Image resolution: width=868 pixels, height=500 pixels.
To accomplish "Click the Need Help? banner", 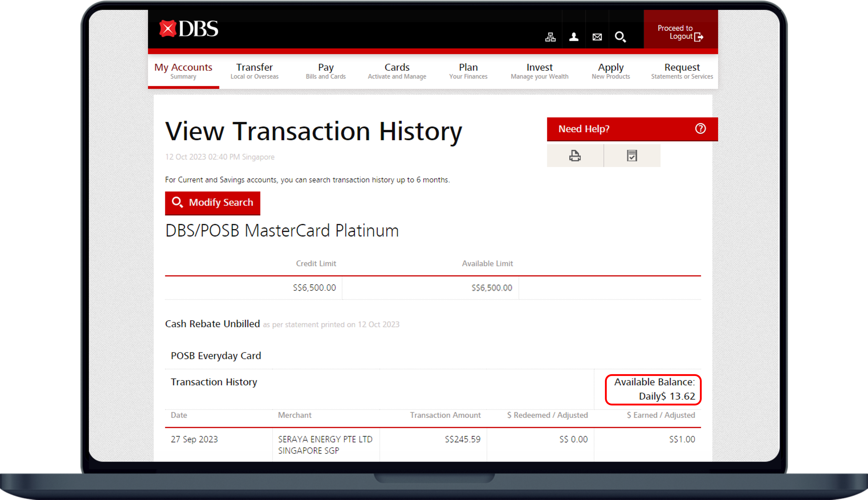I will pos(632,129).
